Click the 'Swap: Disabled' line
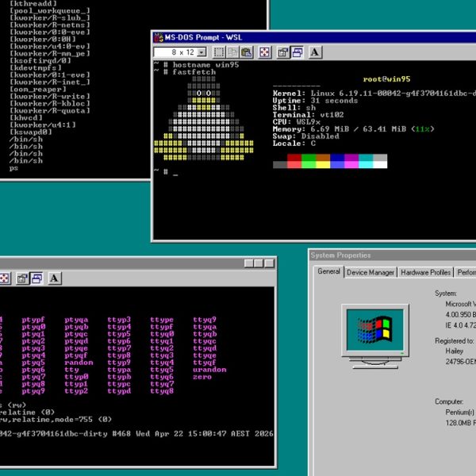The height and width of the screenshot is (476, 476). pyautogui.click(x=305, y=136)
